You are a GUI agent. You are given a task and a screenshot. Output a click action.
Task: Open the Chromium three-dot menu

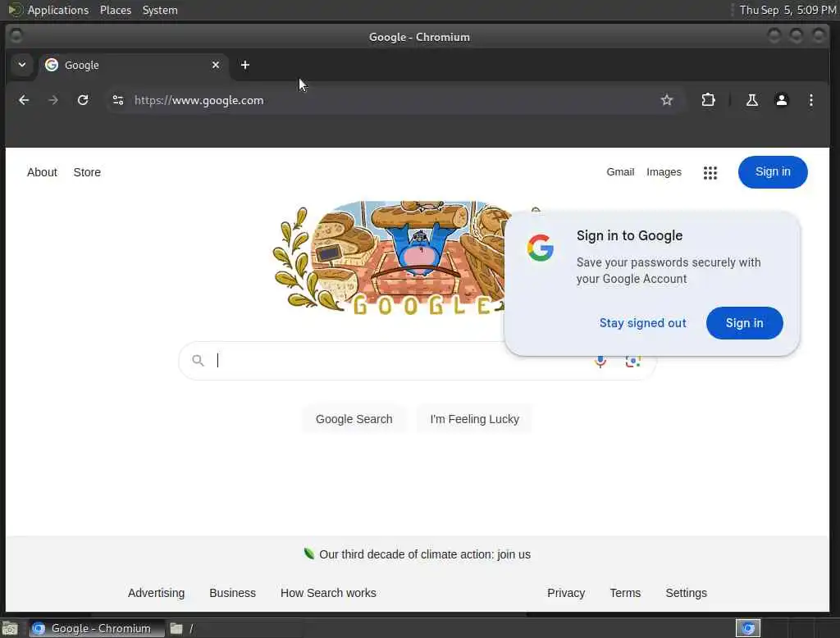811,100
